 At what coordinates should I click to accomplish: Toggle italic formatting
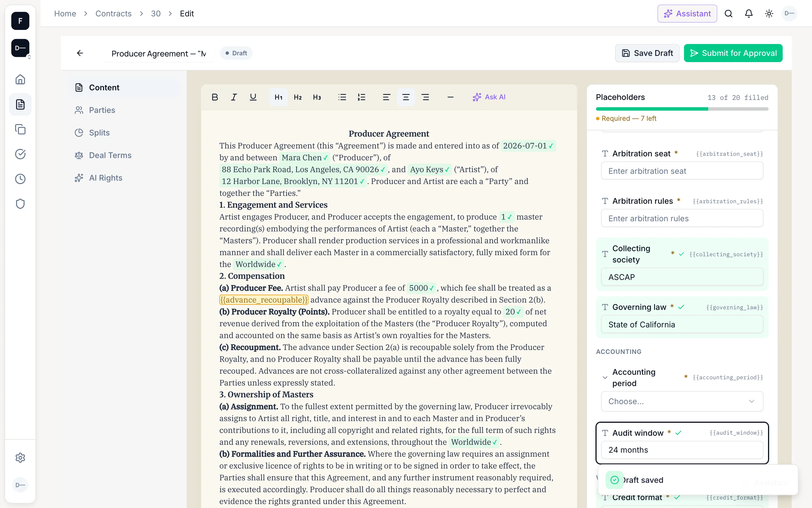coord(234,97)
